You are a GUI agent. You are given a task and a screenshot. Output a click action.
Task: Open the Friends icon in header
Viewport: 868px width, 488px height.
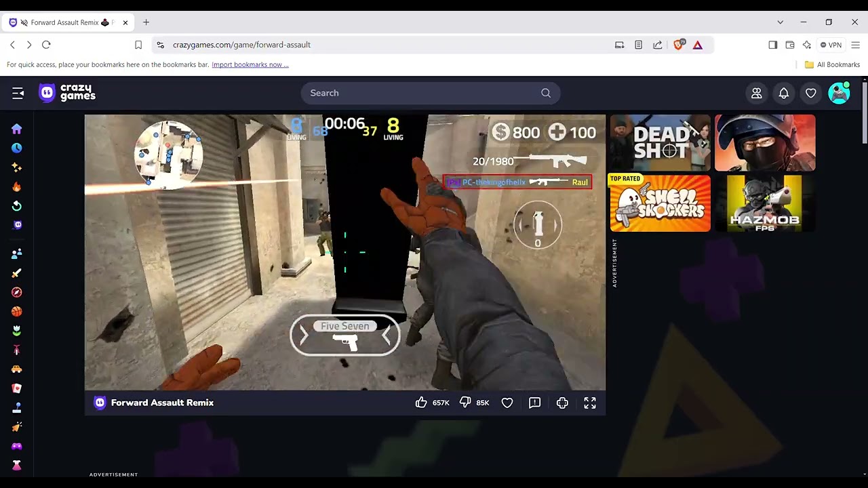(x=757, y=94)
